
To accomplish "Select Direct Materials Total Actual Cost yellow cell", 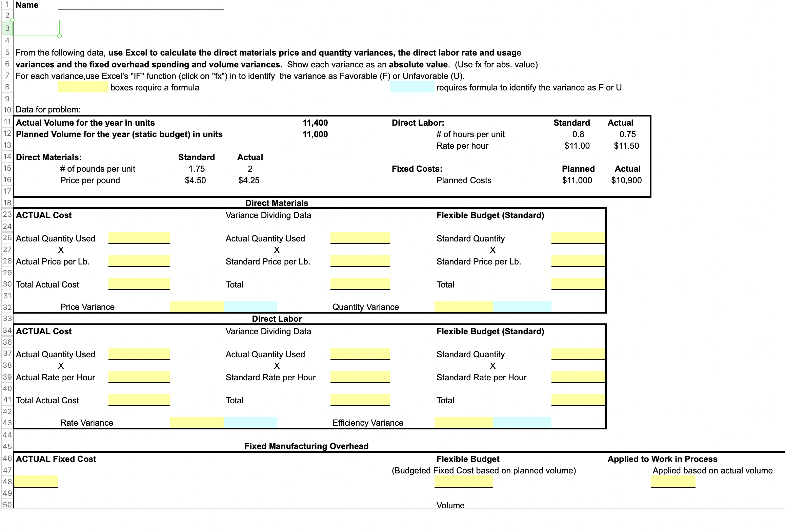I will tap(139, 284).
